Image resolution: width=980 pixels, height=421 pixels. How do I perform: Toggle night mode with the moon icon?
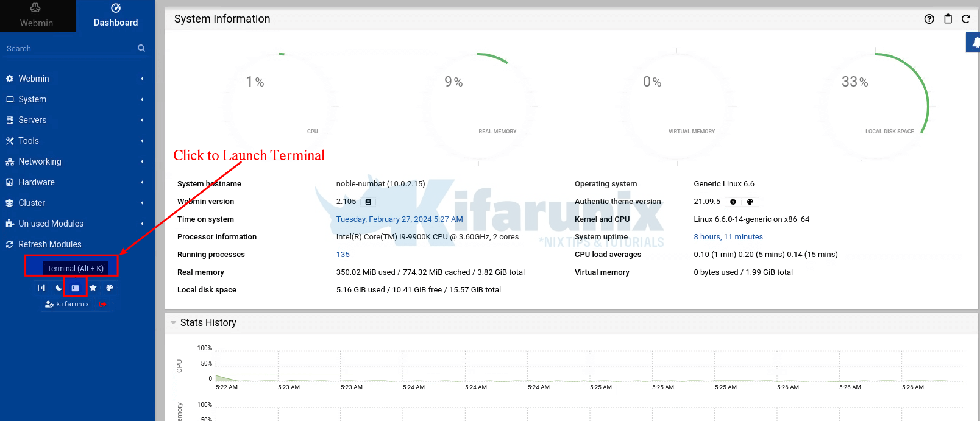pyautogui.click(x=59, y=288)
